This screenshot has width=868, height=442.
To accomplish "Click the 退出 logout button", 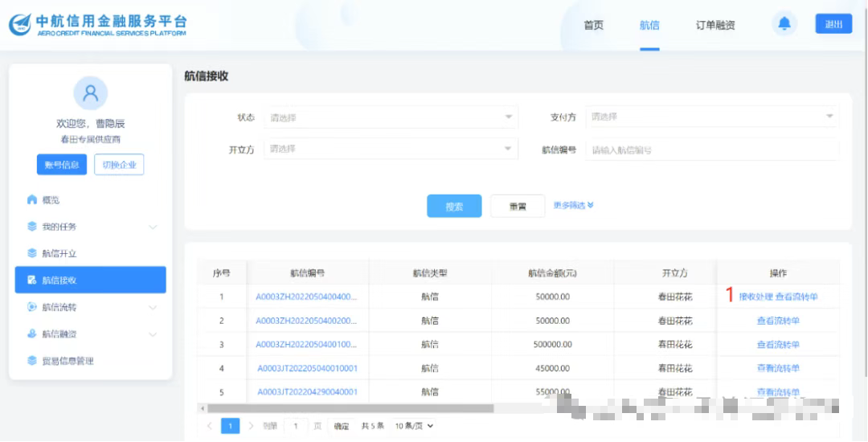I will 833,24.
